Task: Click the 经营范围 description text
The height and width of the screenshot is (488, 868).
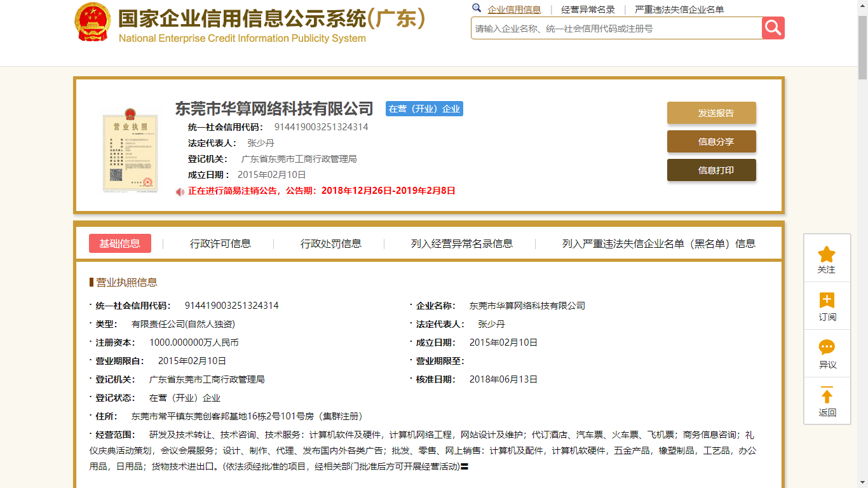Action: (423, 451)
